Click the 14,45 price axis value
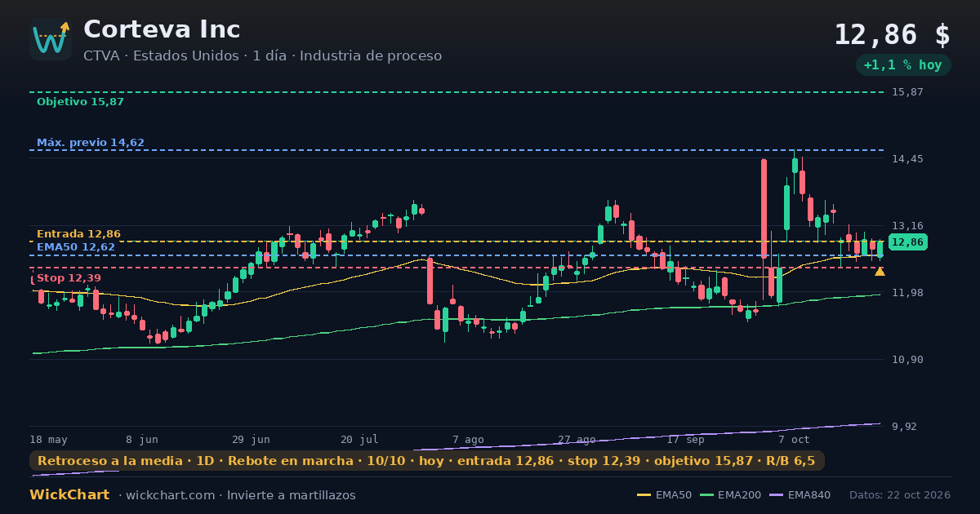Viewport: 980px width, 514px height. [x=907, y=159]
